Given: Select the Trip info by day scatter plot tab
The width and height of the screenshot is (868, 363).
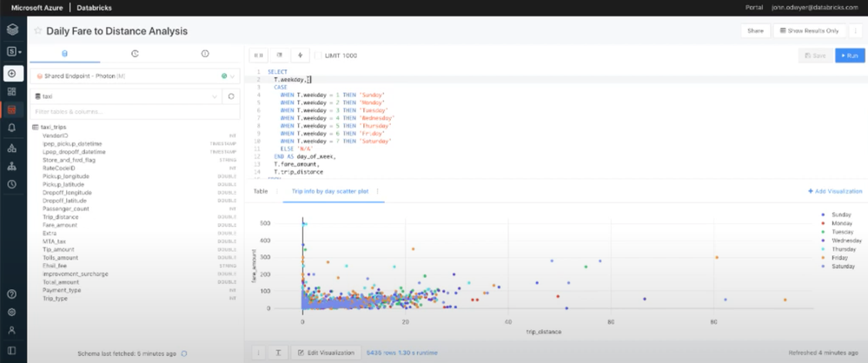Looking at the screenshot, I should [x=330, y=191].
